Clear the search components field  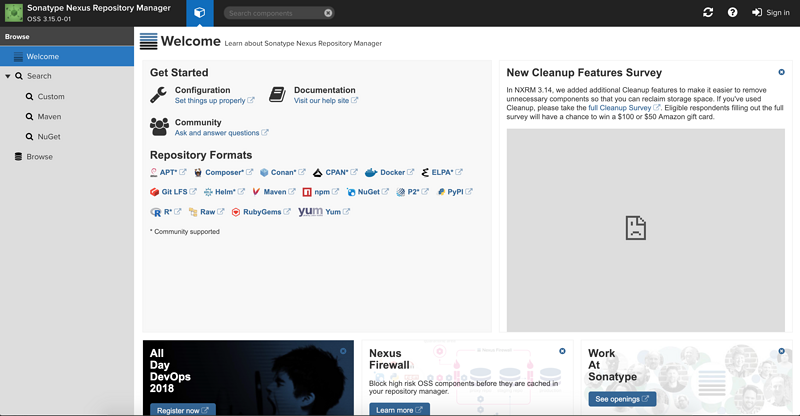coord(328,13)
